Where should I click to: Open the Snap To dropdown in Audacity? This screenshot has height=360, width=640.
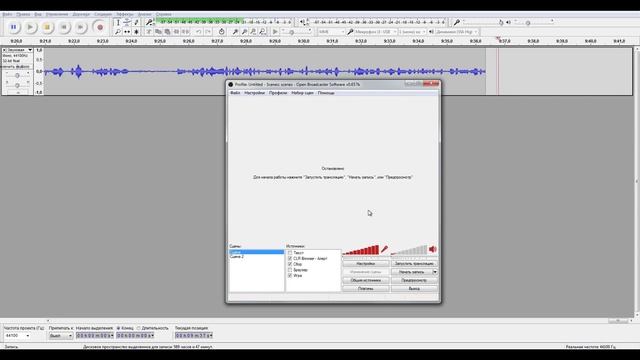(61, 336)
